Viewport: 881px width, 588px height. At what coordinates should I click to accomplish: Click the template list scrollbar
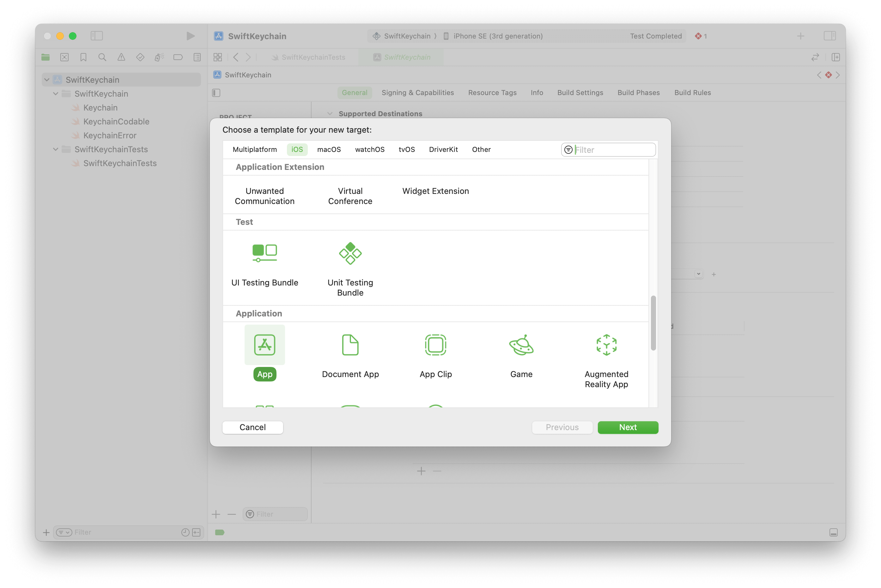click(x=653, y=323)
